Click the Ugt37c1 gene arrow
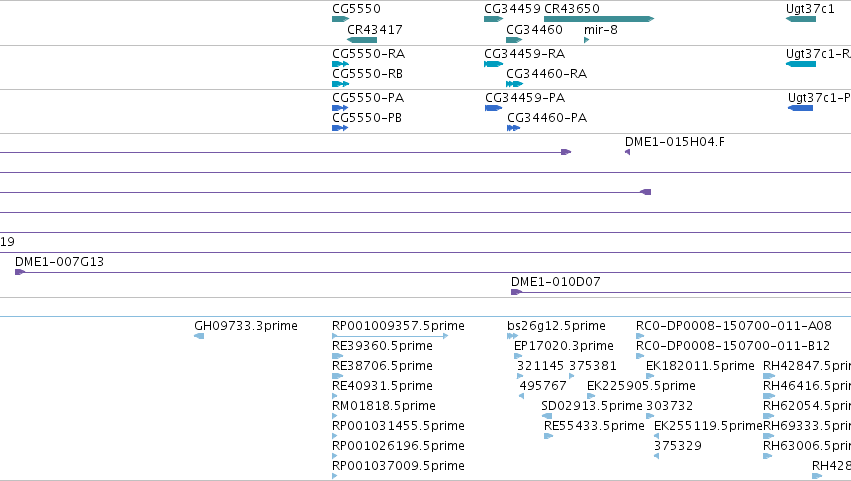 click(801, 19)
